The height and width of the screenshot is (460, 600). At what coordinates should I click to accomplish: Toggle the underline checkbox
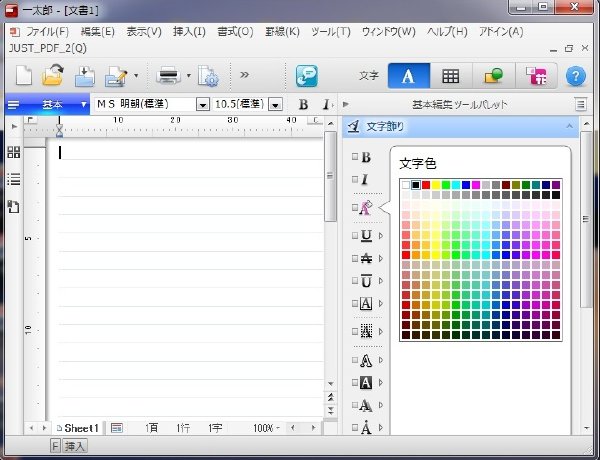pyautogui.click(x=355, y=235)
